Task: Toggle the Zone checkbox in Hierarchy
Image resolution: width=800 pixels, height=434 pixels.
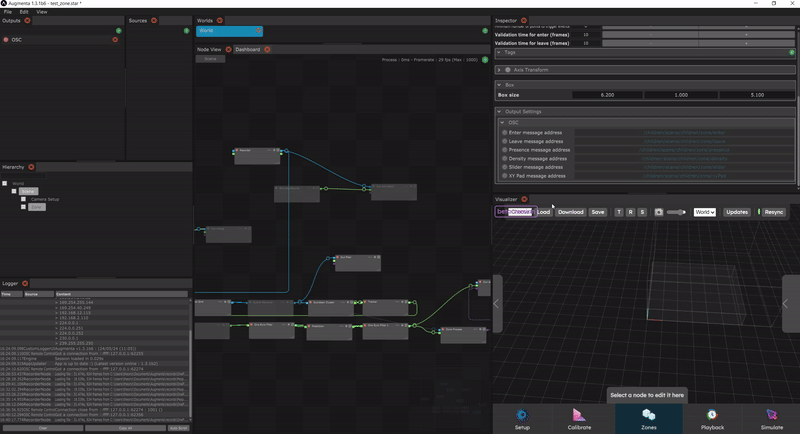Action: tap(23, 207)
